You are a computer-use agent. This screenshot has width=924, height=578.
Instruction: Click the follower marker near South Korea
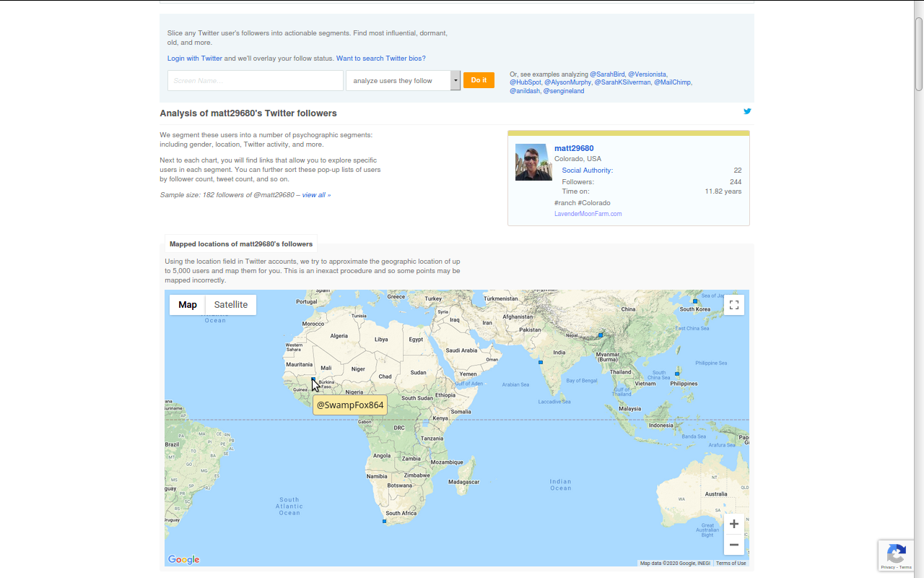[695, 301]
